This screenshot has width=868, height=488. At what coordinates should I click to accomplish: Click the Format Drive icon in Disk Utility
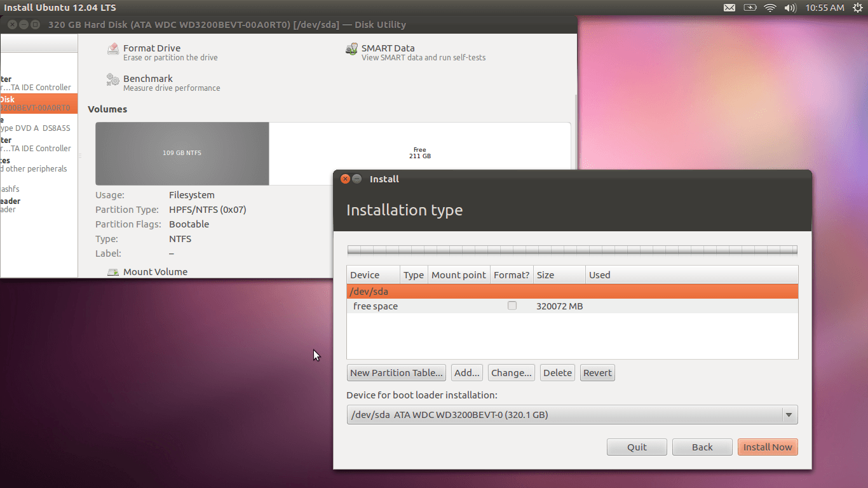[x=113, y=49]
